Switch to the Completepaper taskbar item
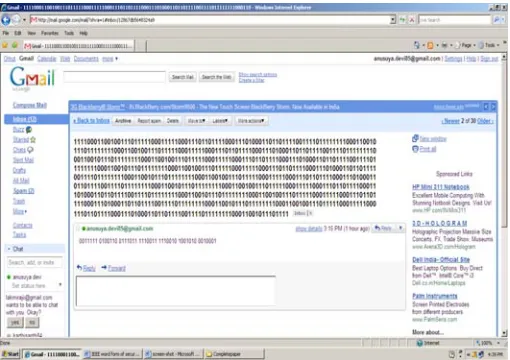The height and width of the screenshot is (360, 510). 234,354
